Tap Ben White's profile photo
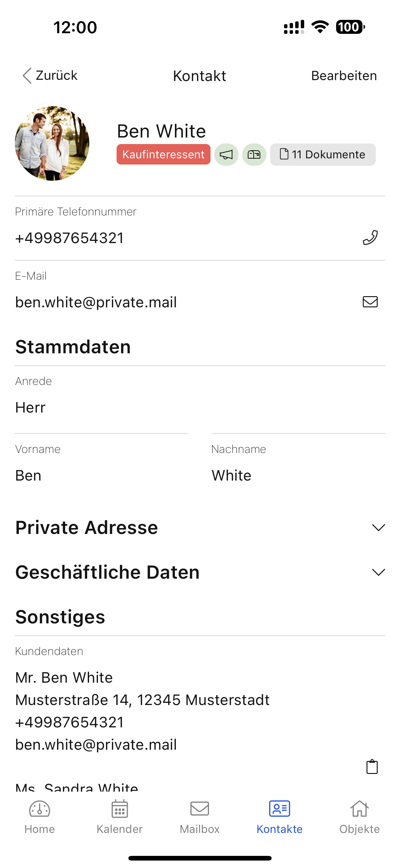 click(52, 143)
